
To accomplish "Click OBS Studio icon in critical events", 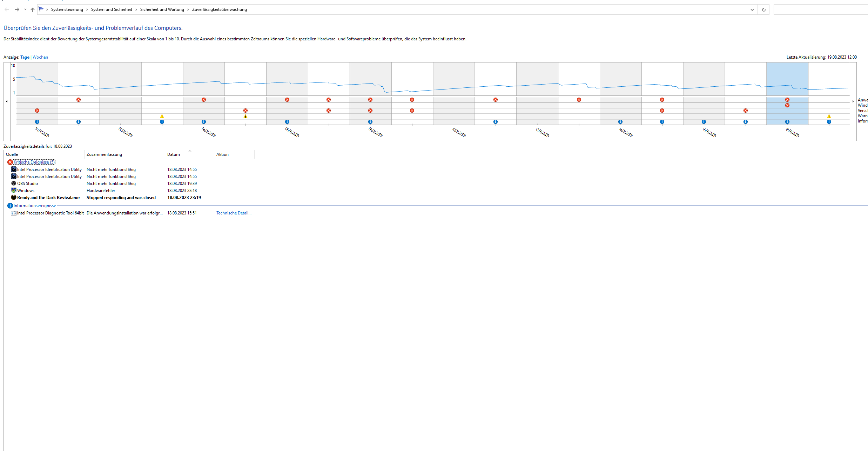I will 14,183.
